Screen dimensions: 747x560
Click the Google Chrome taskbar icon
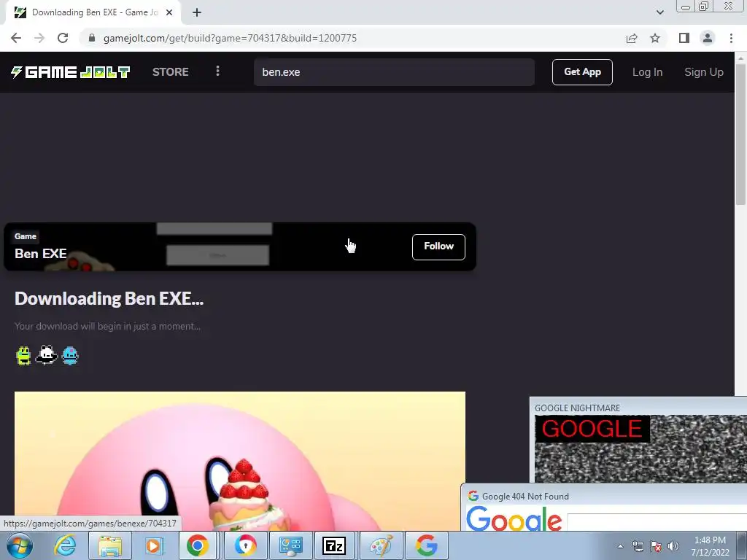[x=197, y=545]
